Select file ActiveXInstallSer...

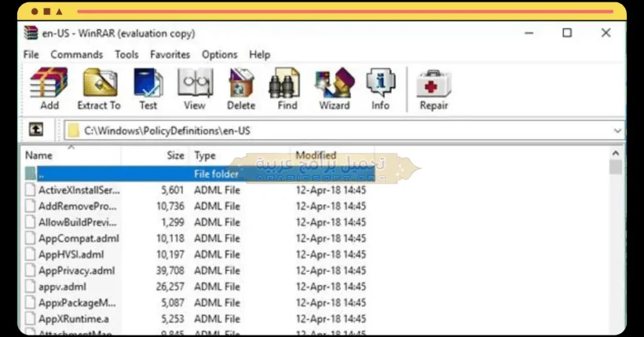click(79, 190)
